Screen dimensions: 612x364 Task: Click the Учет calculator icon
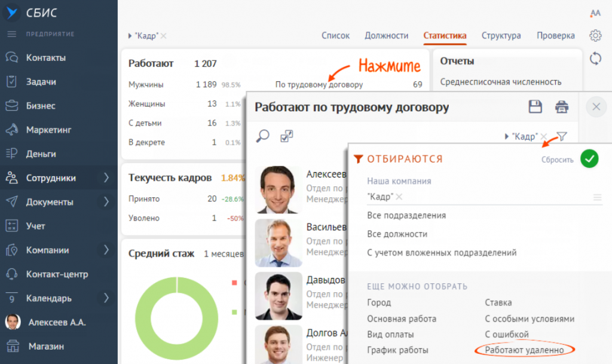tap(12, 226)
